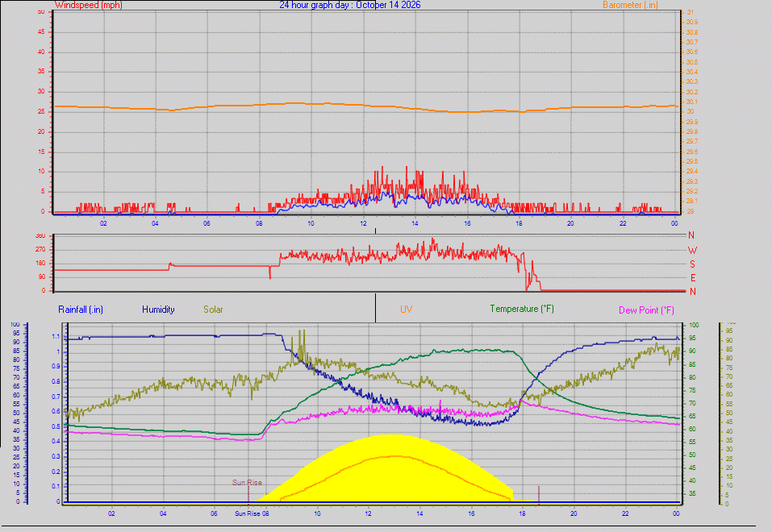Click the 45 value on windspeed axis
Viewport: 772px width, 532px height.
41,32
